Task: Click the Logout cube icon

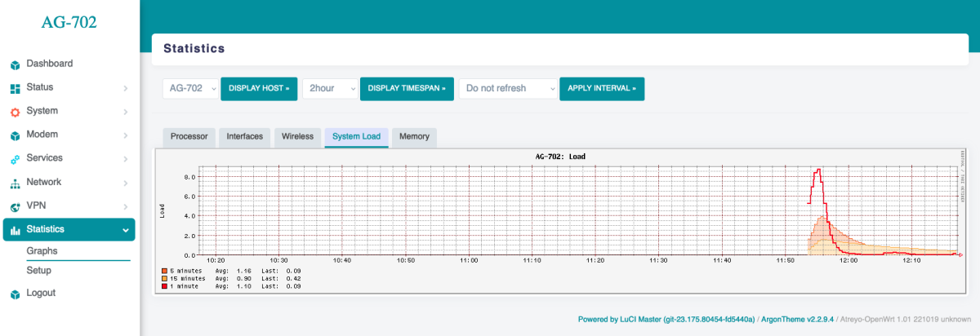Action: [x=15, y=294]
